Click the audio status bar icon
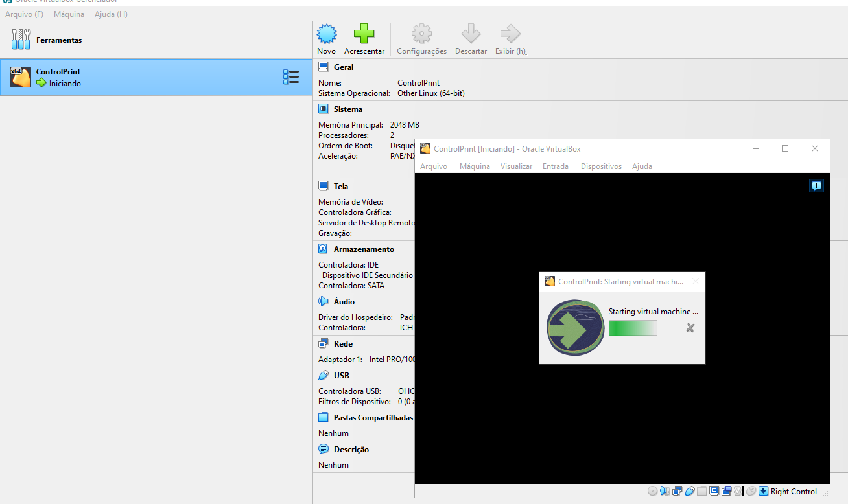 pyautogui.click(x=663, y=491)
